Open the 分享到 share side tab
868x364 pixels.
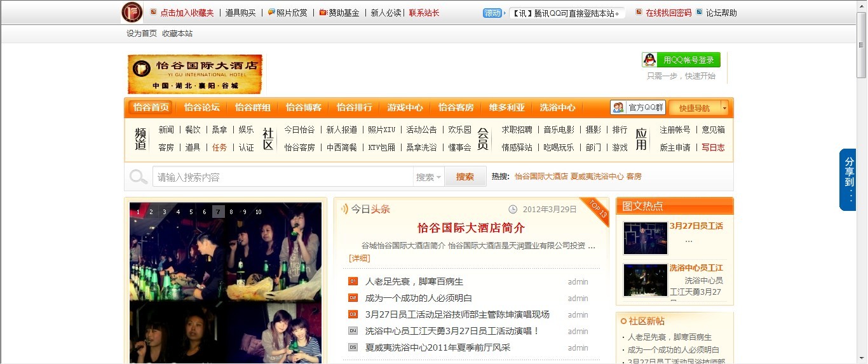(848, 180)
